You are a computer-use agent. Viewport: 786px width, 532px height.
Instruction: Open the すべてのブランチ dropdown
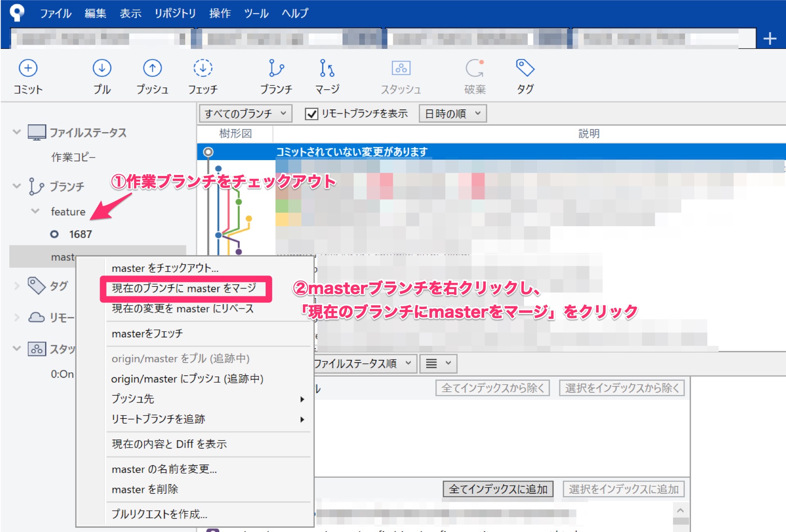click(245, 113)
